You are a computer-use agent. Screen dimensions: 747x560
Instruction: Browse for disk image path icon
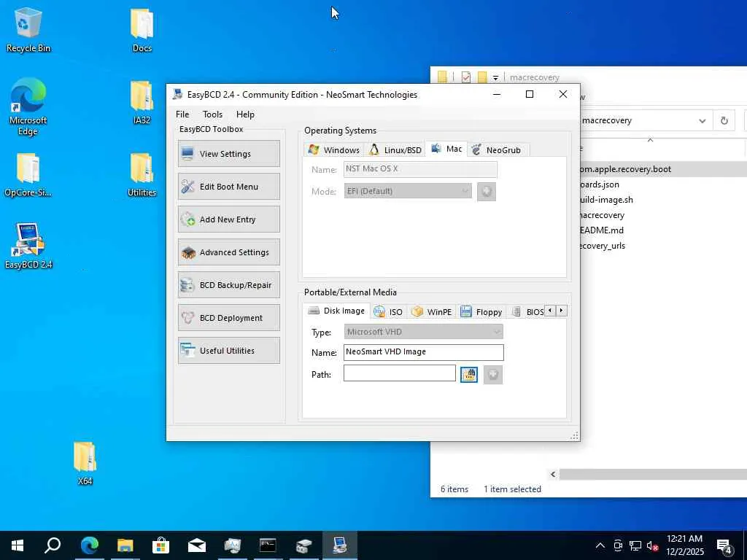point(469,375)
